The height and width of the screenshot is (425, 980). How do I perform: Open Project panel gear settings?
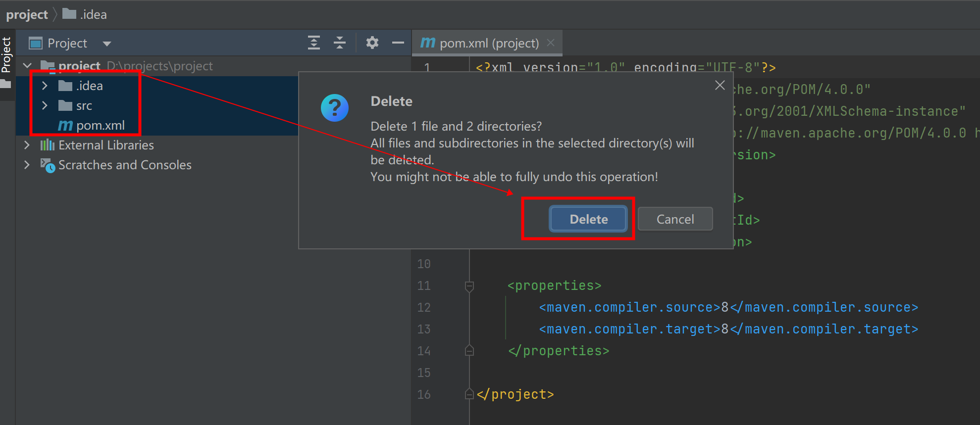pyautogui.click(x=372, y=43)
